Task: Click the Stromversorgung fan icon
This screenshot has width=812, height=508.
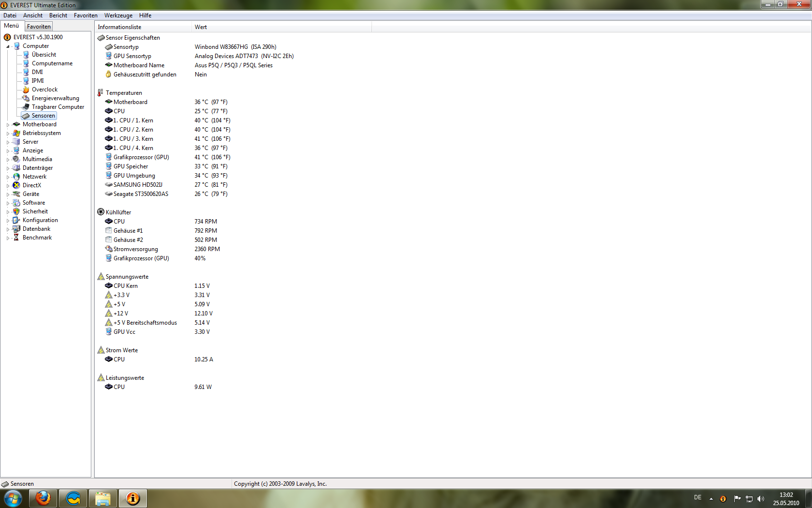Action: click(109, 249)
